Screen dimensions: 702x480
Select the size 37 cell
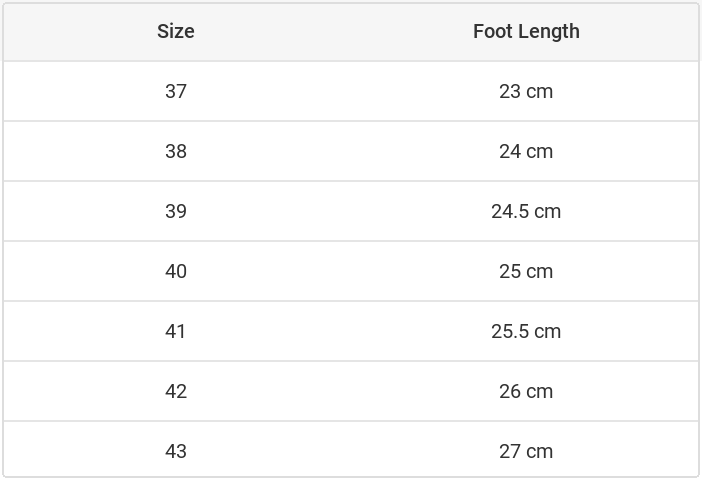(x=176, y=91)
